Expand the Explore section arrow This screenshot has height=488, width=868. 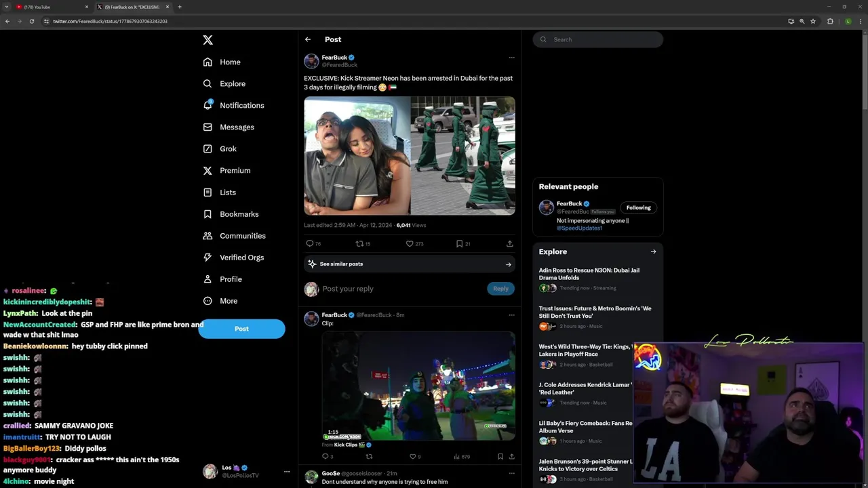(x=653, y=251)
